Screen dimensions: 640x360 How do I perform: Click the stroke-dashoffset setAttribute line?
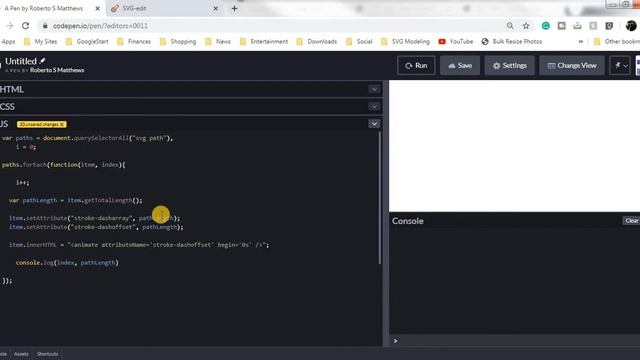96,227
